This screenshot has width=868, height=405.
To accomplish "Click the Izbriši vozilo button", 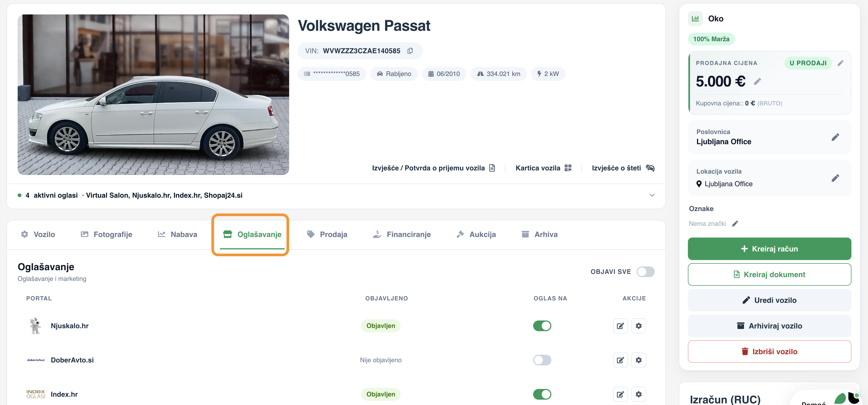I will point(769,351).
